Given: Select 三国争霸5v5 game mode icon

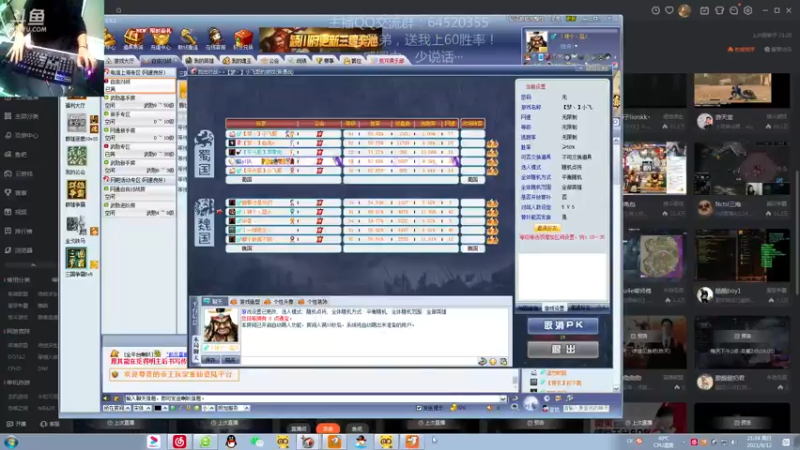Looking at the screenshot, I should tap(77, 259).
